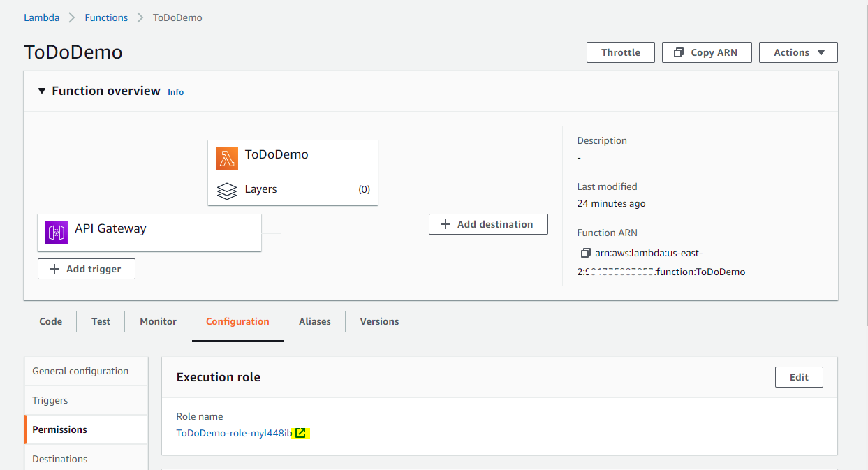The height and width of the screenshot is (470, 868).
Task: Switch to the Test tab
Action: [101, 321]
